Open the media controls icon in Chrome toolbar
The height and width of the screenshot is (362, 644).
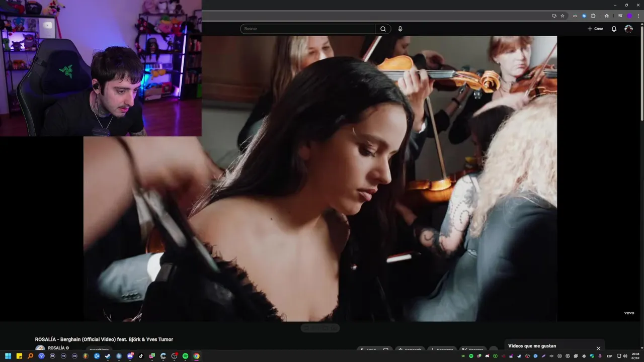[620, 16]
